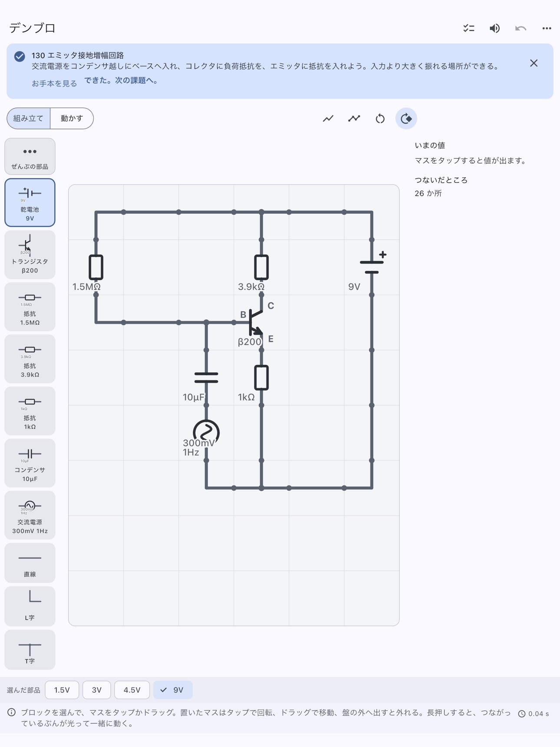
Task: Choose 1.5V battery voltage
Action: point(62,690)
